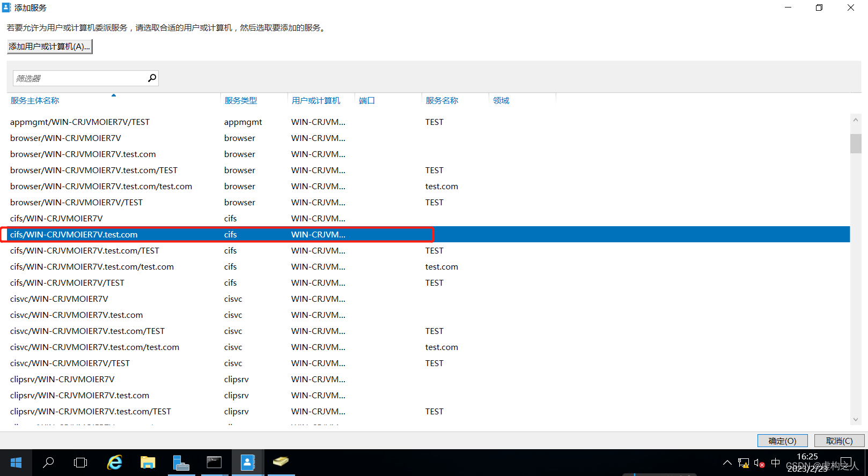The width and height of the screenshot is (868, 476).
Task: Click the search magnifier icon in filter box
Action: pyautogui.click(x=152, y=78)
